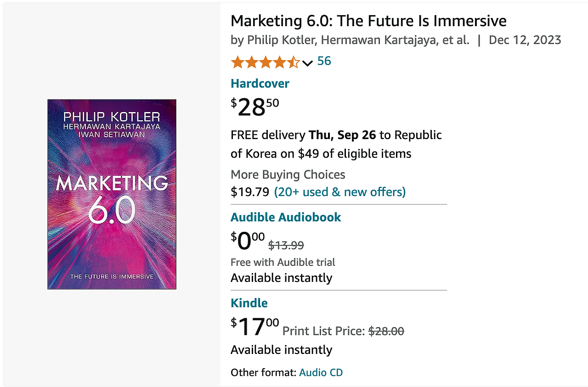
Task: Click the book cover thumbnail image
Action: click(x=111, y=194)
